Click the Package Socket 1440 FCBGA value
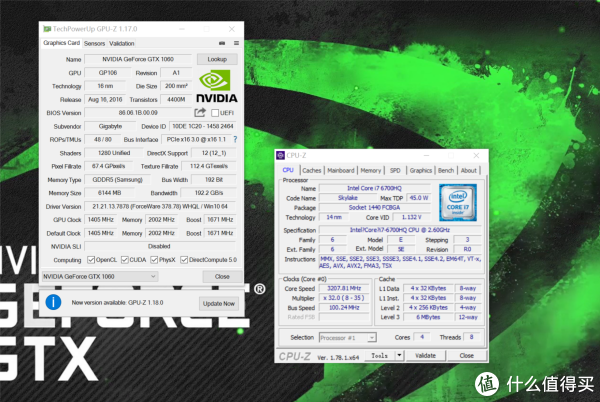This screenshot has height=402, width=600. pos(375,207)
